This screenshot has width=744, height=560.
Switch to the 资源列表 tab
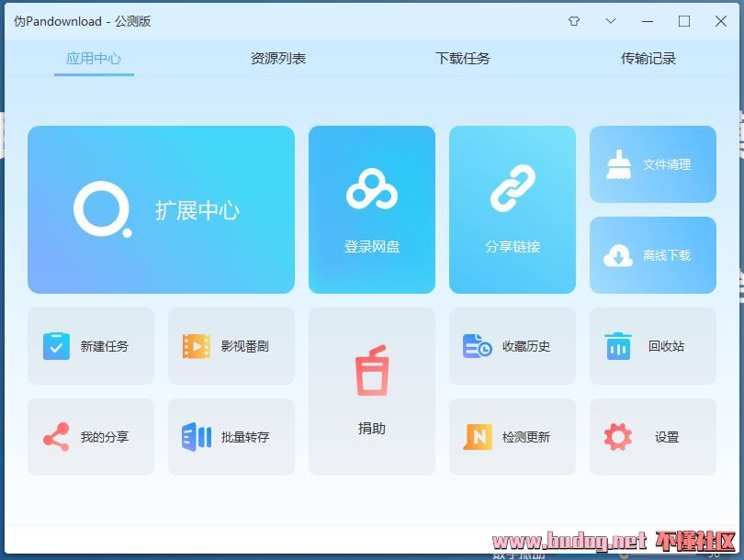coord(278,59)
